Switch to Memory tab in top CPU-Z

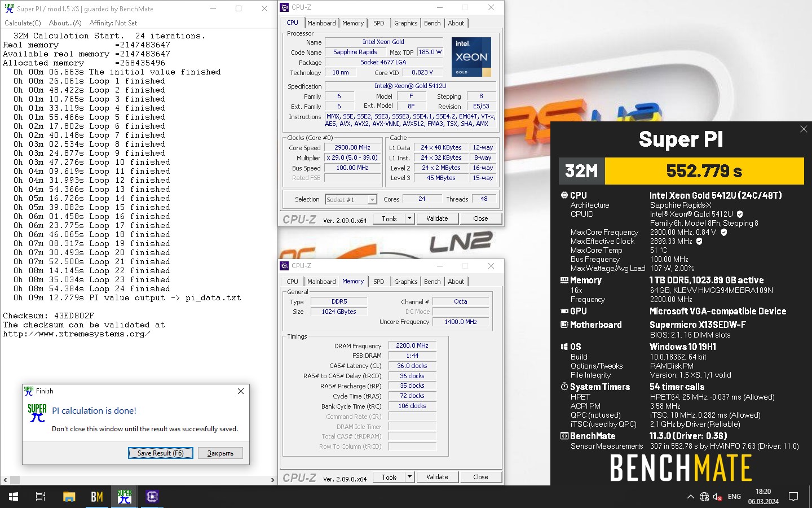coord(353,23)
